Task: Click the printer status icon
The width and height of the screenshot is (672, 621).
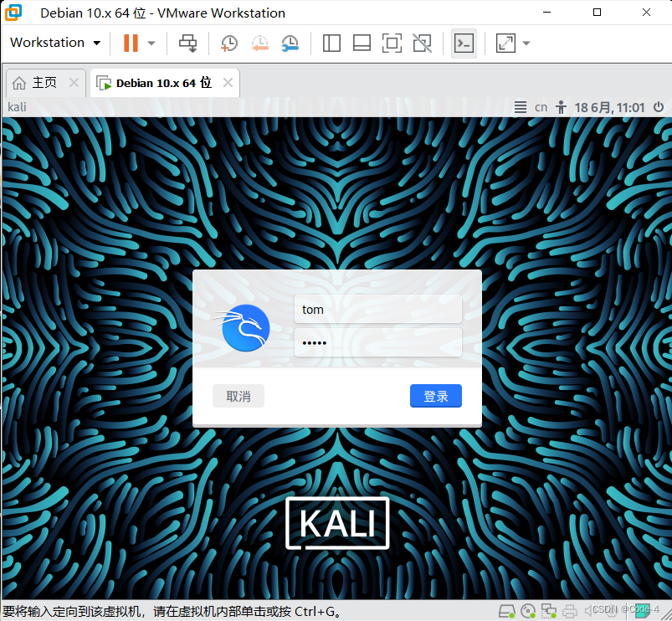Action: pos(570,611)
